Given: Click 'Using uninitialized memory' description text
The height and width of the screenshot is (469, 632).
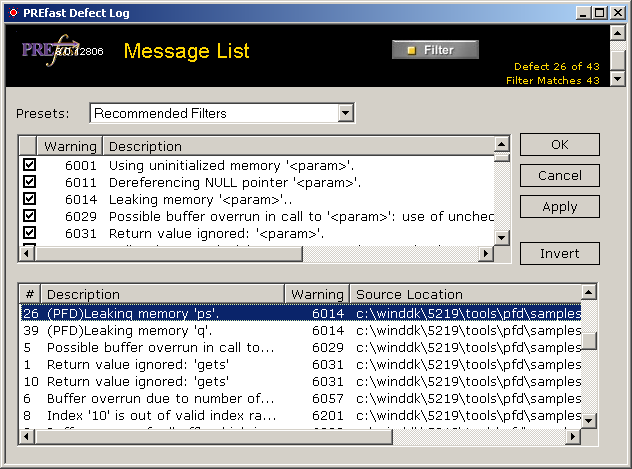Looking at the screenshot, I should [231, 165].
